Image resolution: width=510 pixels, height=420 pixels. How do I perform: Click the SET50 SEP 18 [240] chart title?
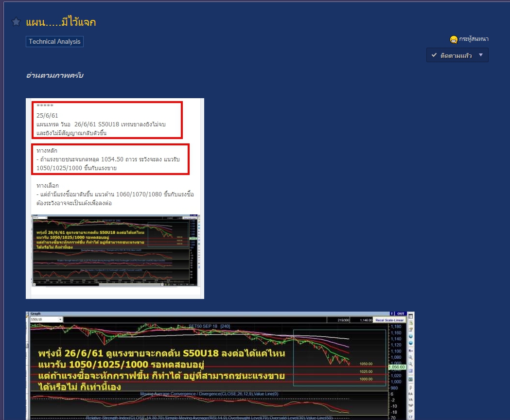point(210,326)
